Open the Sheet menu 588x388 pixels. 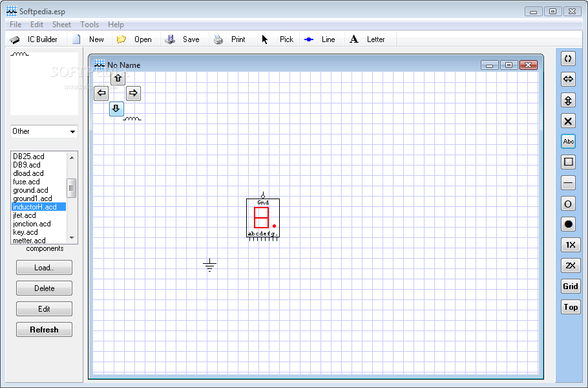pos(61,25)
